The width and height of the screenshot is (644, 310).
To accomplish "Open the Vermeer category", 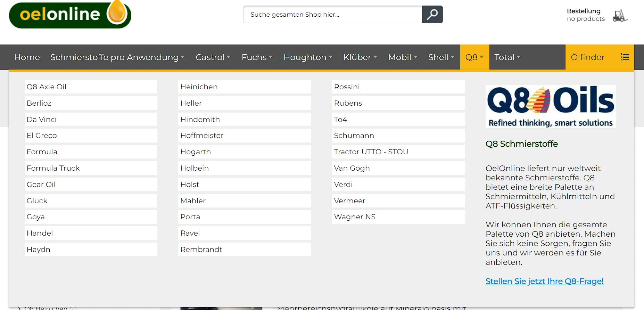I will [x=398, y=201].
